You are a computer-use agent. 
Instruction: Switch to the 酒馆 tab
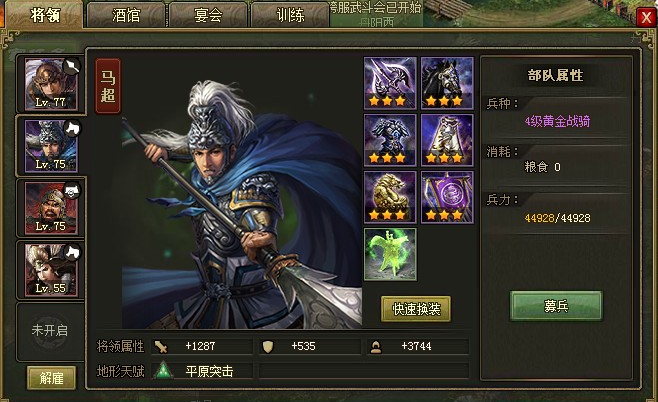click(126, 15)
